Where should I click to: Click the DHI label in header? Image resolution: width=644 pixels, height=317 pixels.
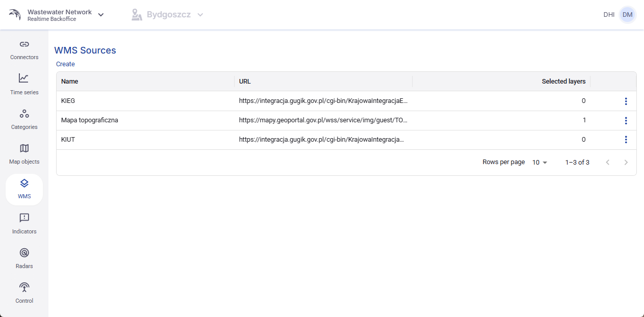click(x=609, y=15)
